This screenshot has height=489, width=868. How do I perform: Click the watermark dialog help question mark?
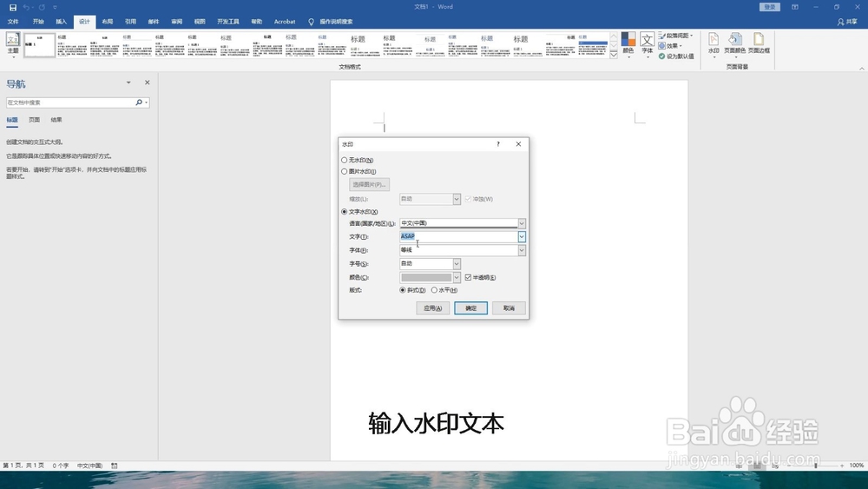[498, 144]
